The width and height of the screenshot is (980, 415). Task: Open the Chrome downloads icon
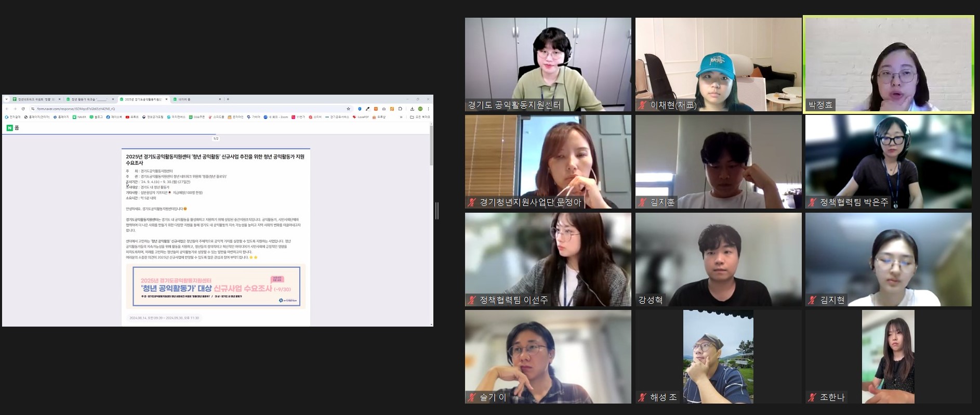(x=412, y=109)
